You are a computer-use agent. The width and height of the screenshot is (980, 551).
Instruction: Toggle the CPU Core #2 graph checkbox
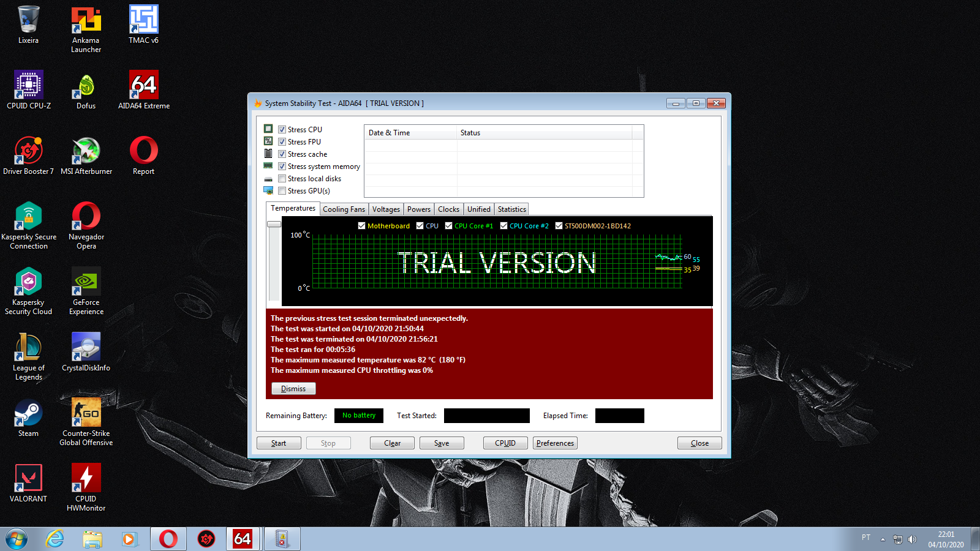pos(503,226)
